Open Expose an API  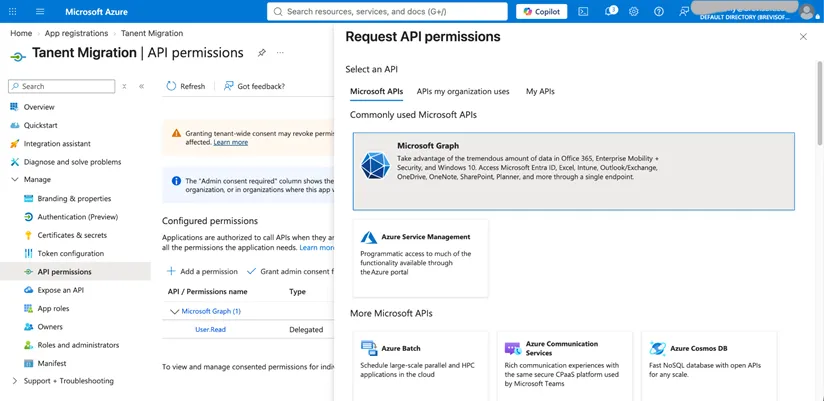click(x=60, y=290)
